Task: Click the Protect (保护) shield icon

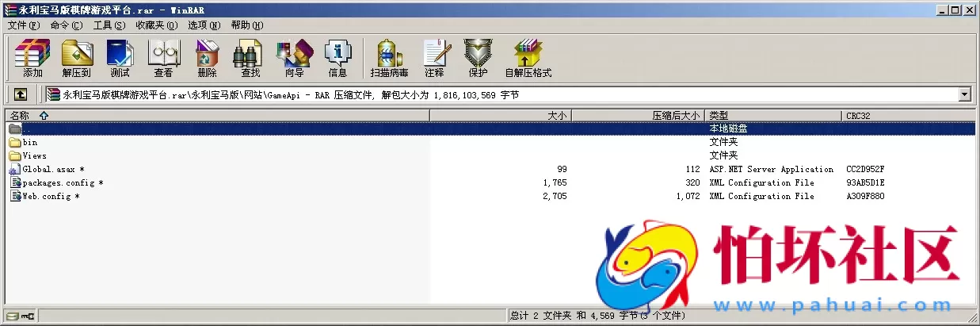Action: [478, 59]
